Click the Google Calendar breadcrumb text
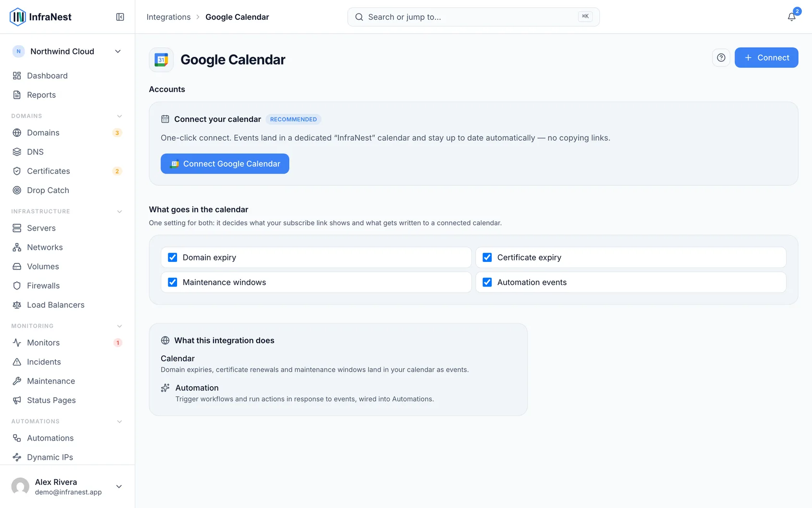The image size is (812, 508). tap(237, 17)
